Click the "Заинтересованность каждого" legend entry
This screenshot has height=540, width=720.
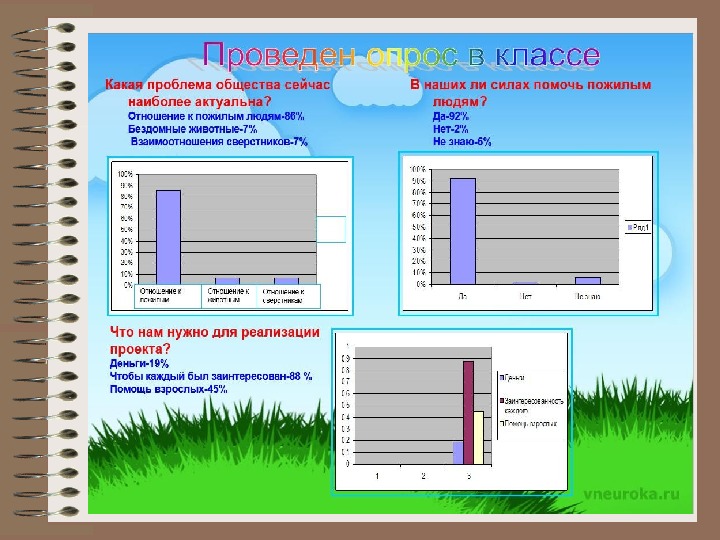pyautogui.click(x=532, y=405)
